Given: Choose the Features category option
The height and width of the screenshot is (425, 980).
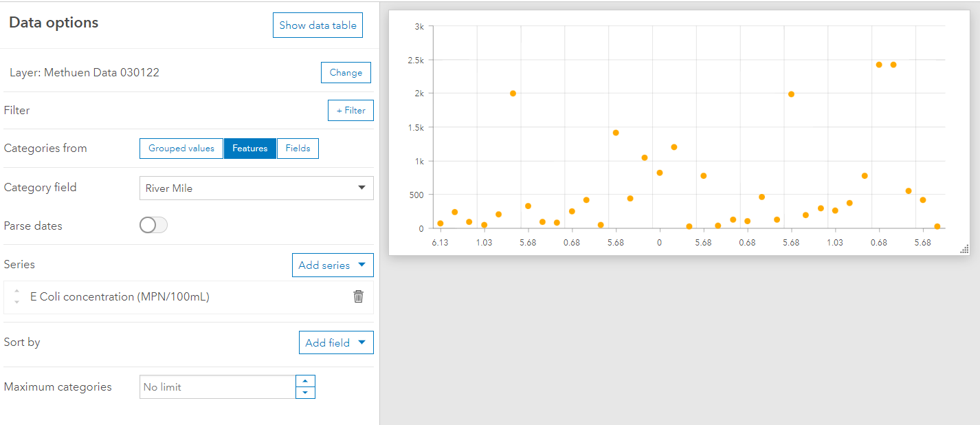Looking at the screenshot, I should point(250,149).
